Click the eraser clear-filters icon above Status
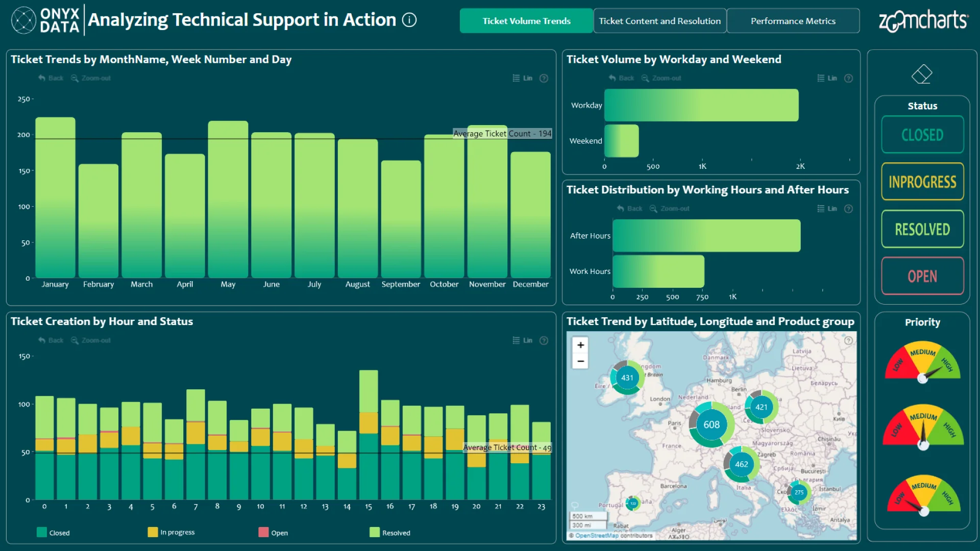This screenshot has width=980, height=551. tap(922, 74)
